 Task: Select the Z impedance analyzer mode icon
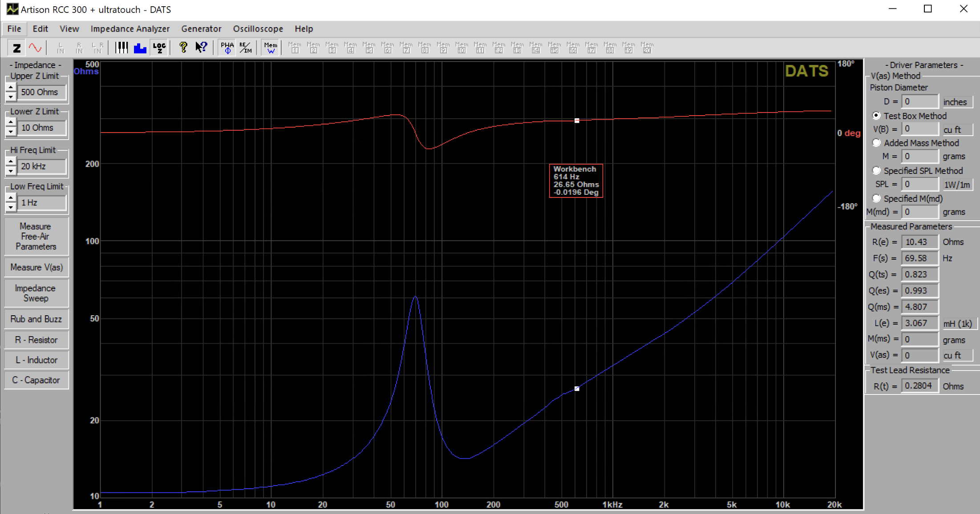click(16, 48)
